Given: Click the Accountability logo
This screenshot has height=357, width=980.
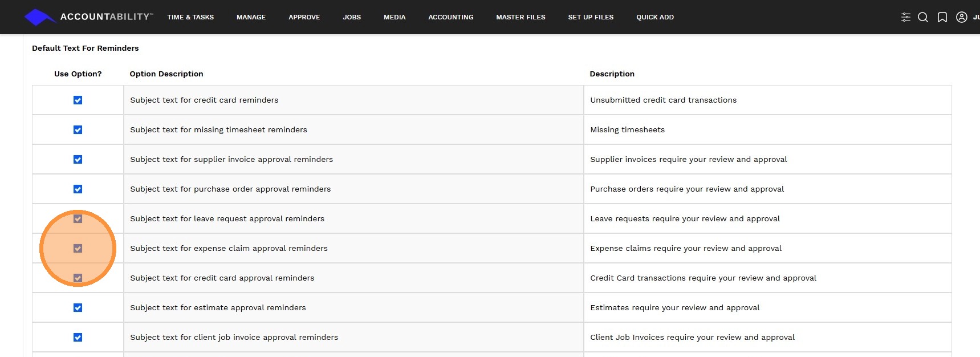Looking at the screenshot, I should (88, 17).
